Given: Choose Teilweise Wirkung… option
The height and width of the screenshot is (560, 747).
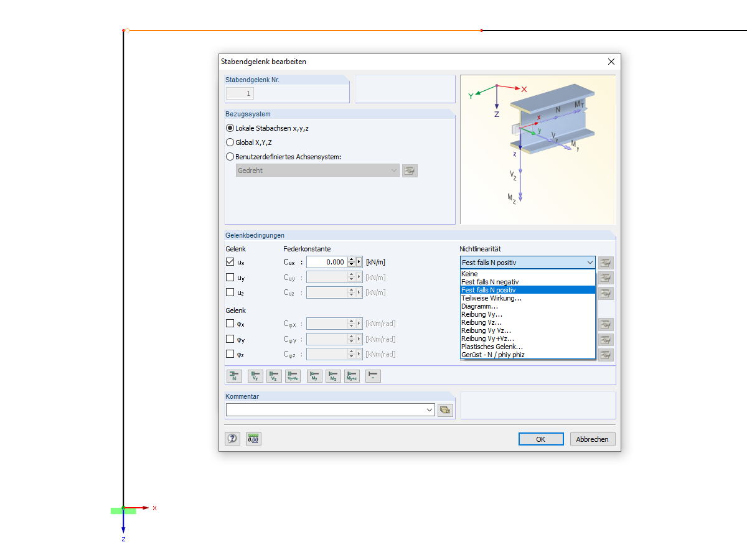Looking at the screenshot, I should coord(528,298).
